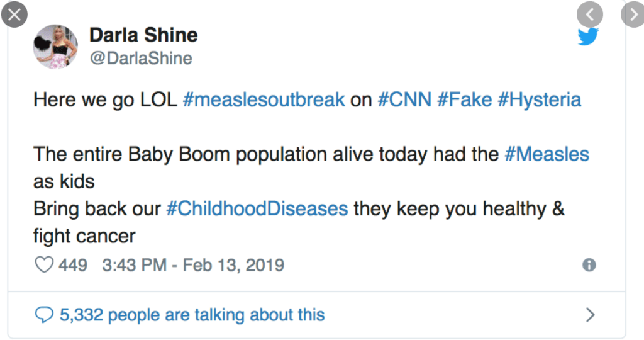Open Darla Shine's profile picture
The image size is (644, 340).
(x=55, y=47)
